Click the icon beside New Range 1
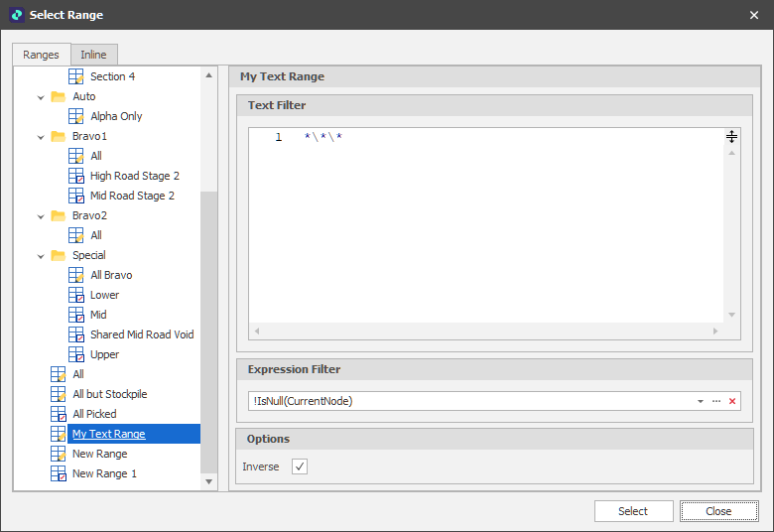774x532 pixels. click(x=59, y=473)
